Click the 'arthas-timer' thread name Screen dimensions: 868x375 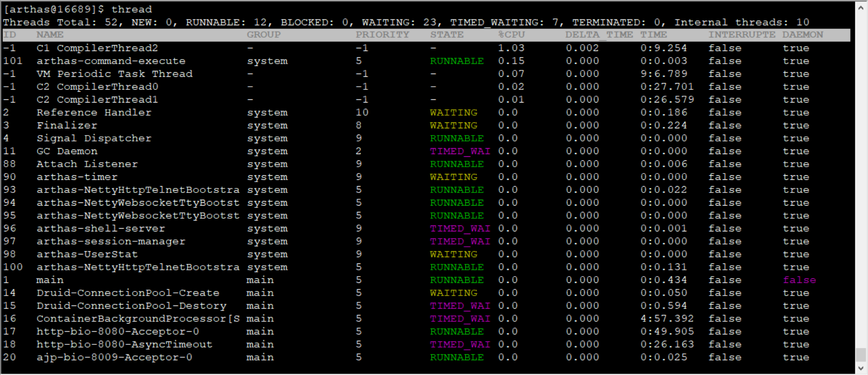(x=77, y=177)
